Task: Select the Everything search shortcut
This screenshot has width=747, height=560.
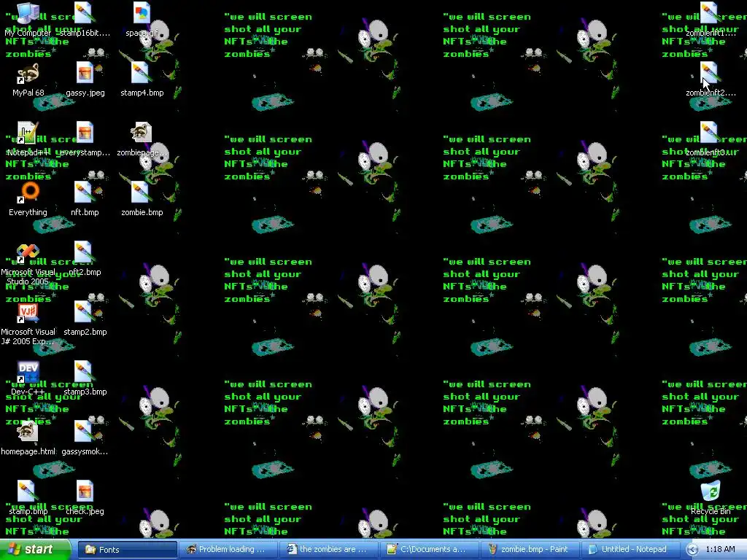Action: point(28,192)
